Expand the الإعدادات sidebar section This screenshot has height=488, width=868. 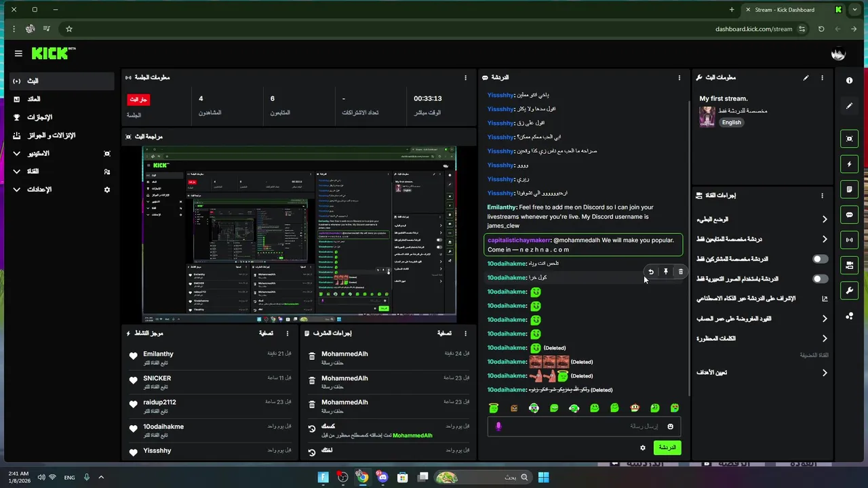pyautogui.click(x=62, y=190)
